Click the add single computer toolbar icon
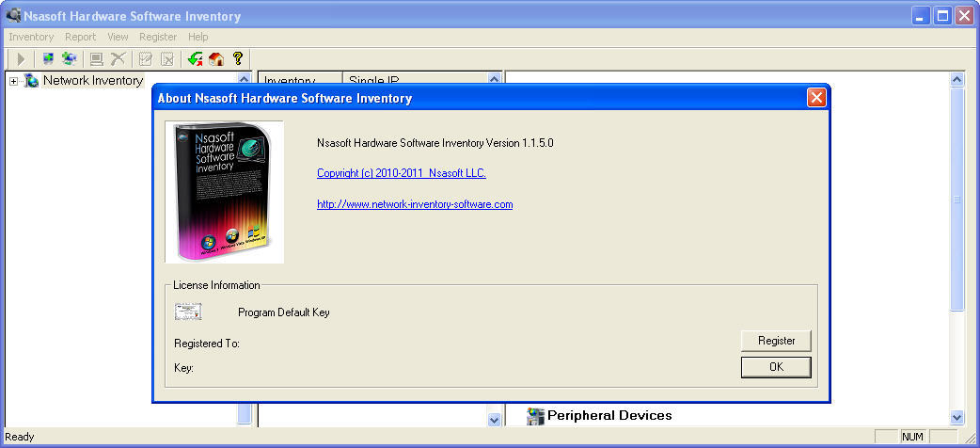980x448 pixels. tap(48, 59)
